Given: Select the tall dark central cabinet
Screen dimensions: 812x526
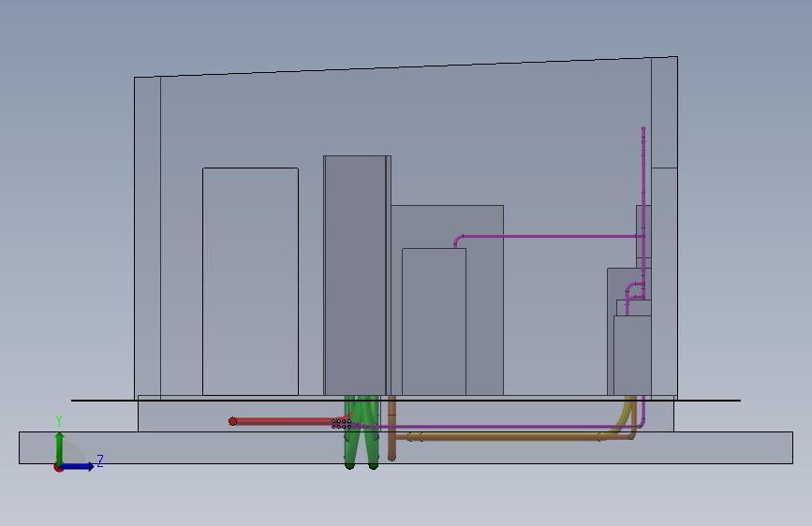Looking at the screenshot, I should [357, 275].
